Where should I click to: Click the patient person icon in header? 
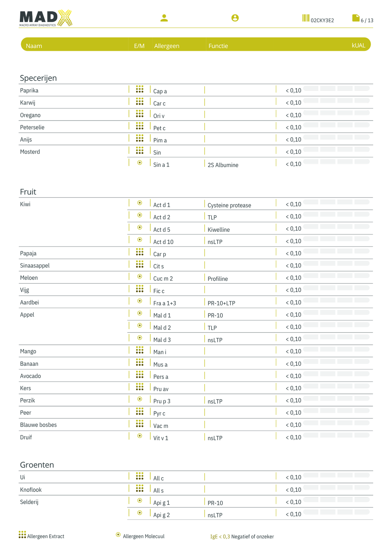[x=164, y=18]
